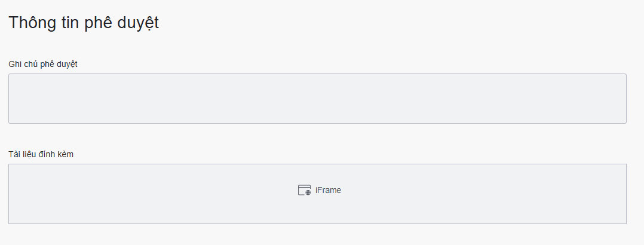Screen dimensions: 644x245
Task: Click inside the approval notes textarea
Action: 317,99
